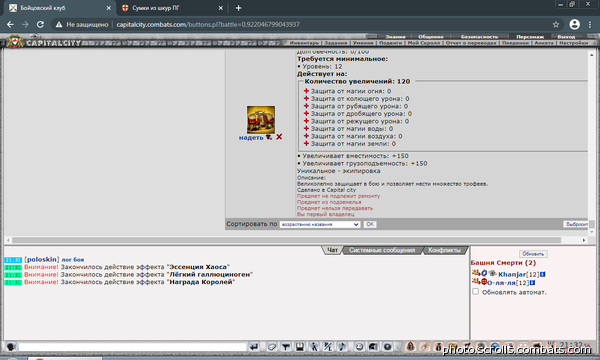Open the Инвентарь menu item

pos(304,43)
